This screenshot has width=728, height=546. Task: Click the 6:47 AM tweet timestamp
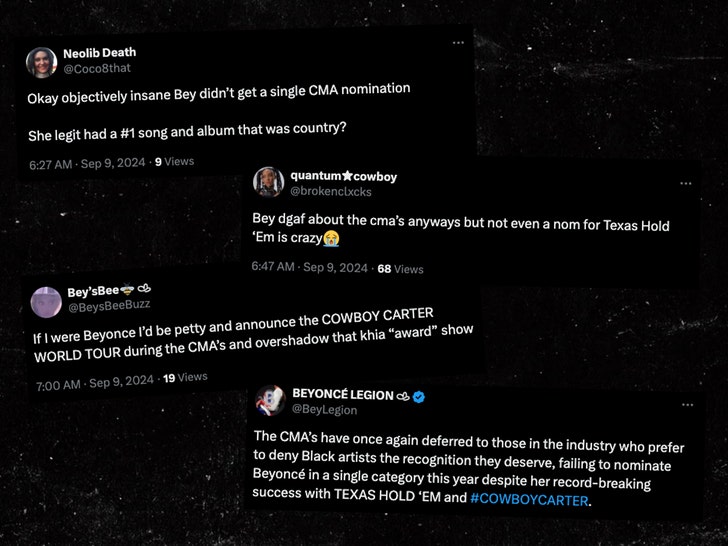click(309, 268)
